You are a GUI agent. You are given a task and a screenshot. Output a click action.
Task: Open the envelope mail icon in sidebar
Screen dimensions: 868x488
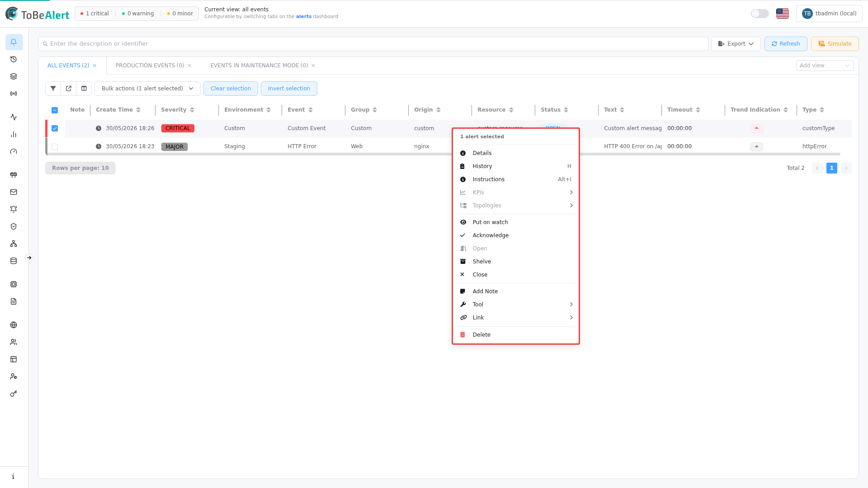tap(14, 192)
